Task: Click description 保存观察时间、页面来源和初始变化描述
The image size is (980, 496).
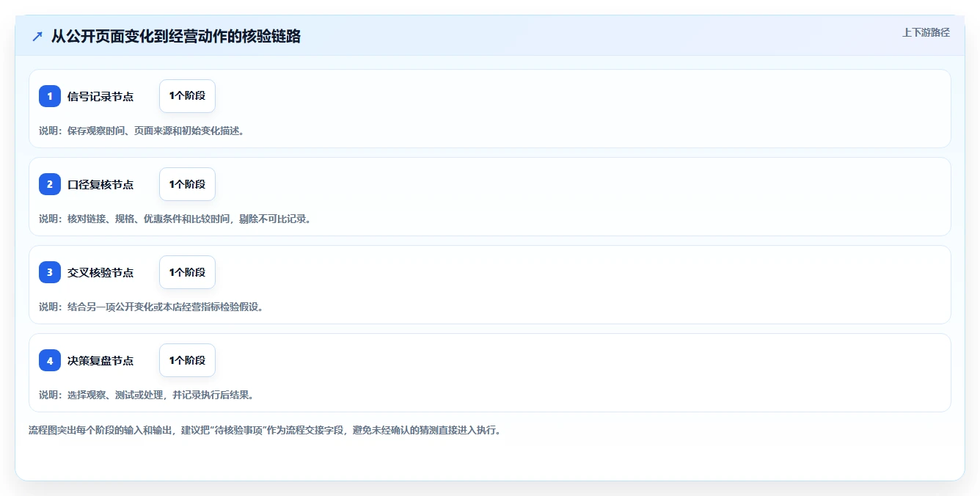Action: 142,131
